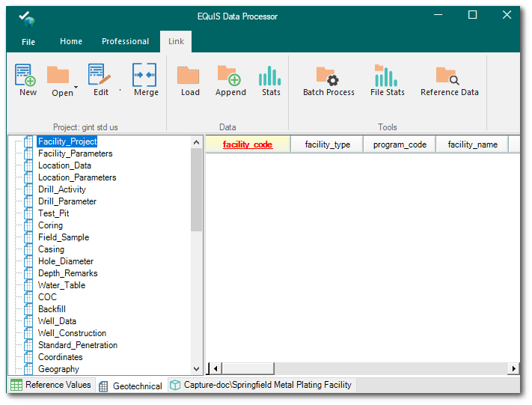Click the tree scrollbar up arrow
This screenshot has width=532, height=405.
196,142
